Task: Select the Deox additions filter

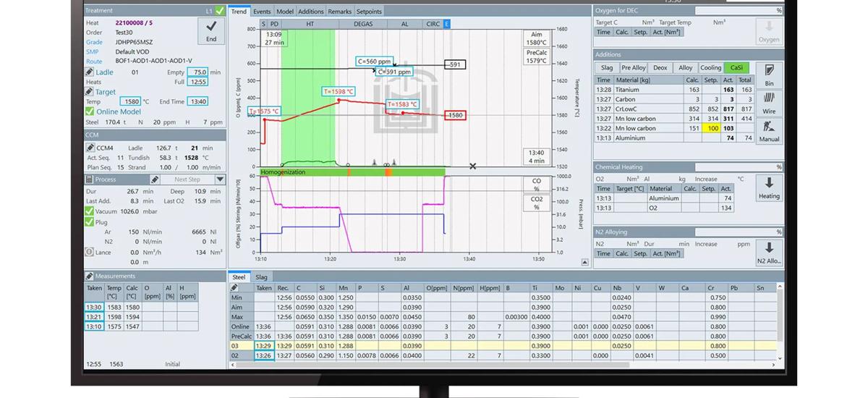Action: point(660,68)
